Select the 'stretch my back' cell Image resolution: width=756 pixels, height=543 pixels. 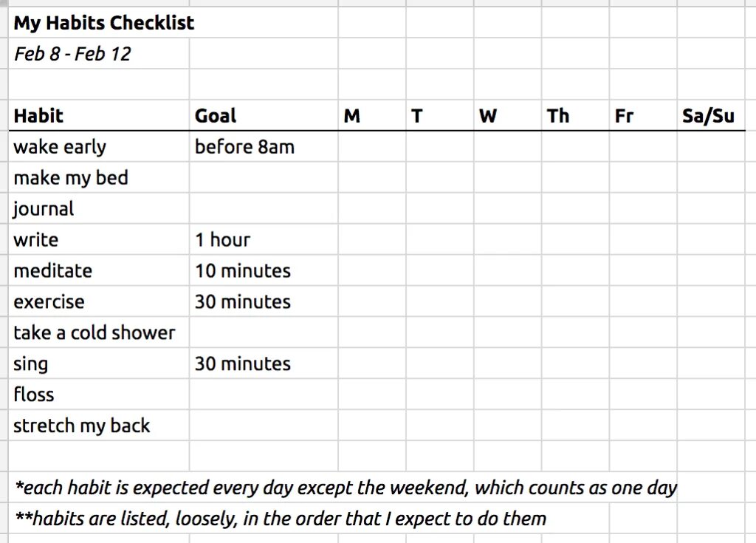click(x=99, y=425)
